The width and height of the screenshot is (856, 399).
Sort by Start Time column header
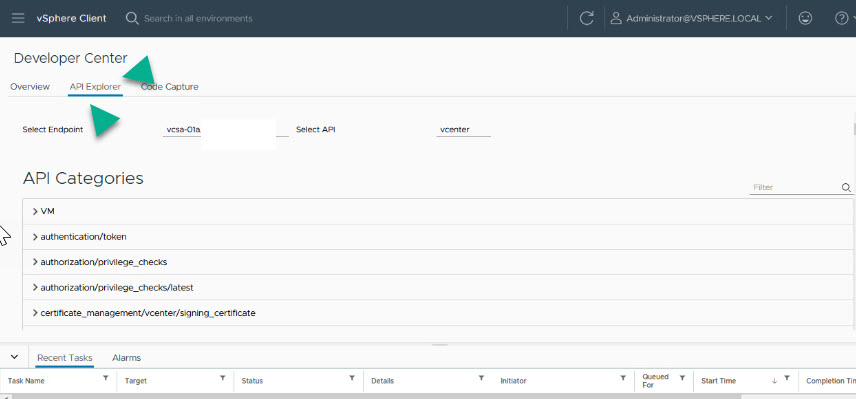coord(718,381)
